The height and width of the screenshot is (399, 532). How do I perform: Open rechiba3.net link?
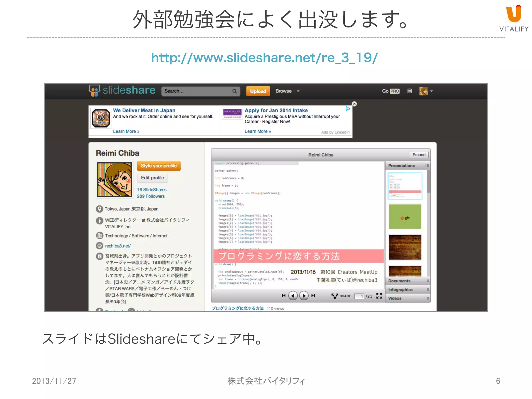coord(118,246)
